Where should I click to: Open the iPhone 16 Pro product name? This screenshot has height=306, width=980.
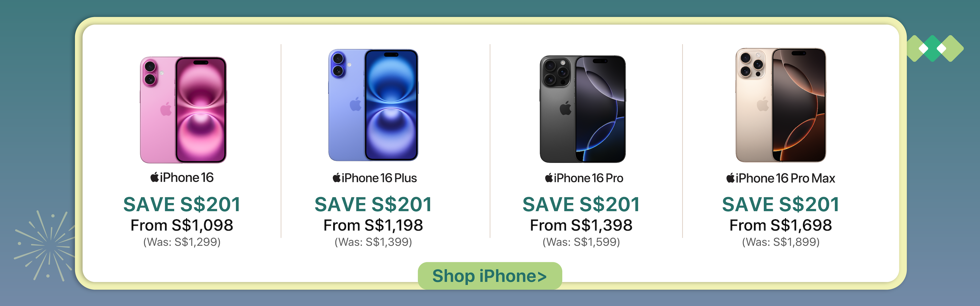(589, 178)
